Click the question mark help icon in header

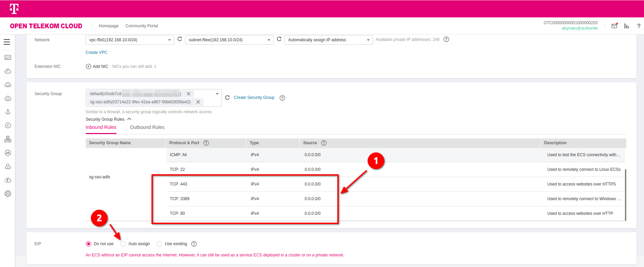(x=639, y=26)
